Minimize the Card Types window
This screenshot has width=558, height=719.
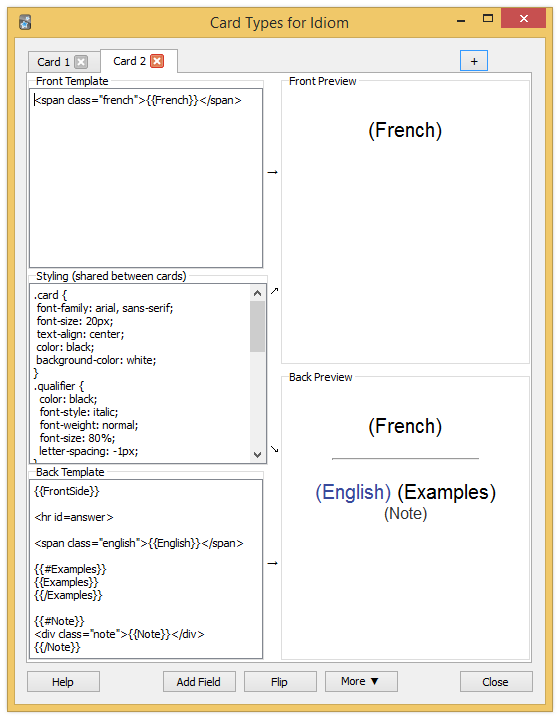click(461, 20)
